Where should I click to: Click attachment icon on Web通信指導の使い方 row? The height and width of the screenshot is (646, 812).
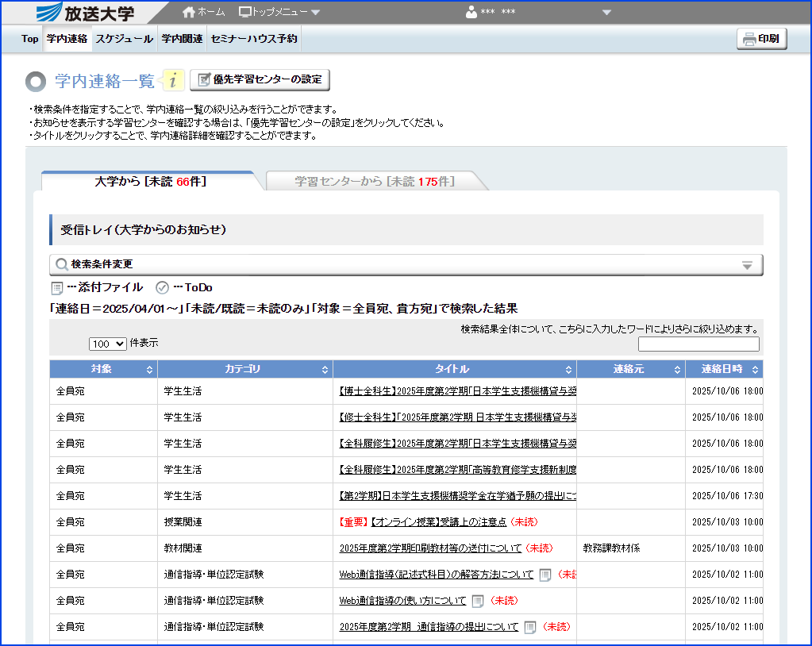click(x=477, y=601)
